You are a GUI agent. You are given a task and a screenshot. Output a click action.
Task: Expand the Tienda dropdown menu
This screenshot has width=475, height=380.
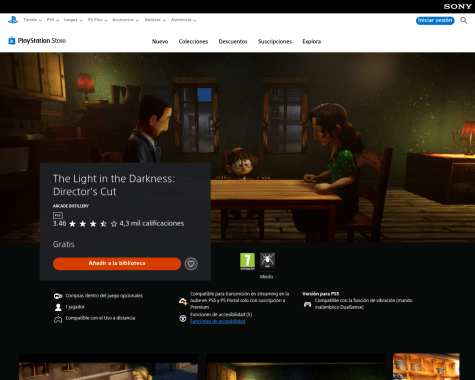(x=32, y=20)
